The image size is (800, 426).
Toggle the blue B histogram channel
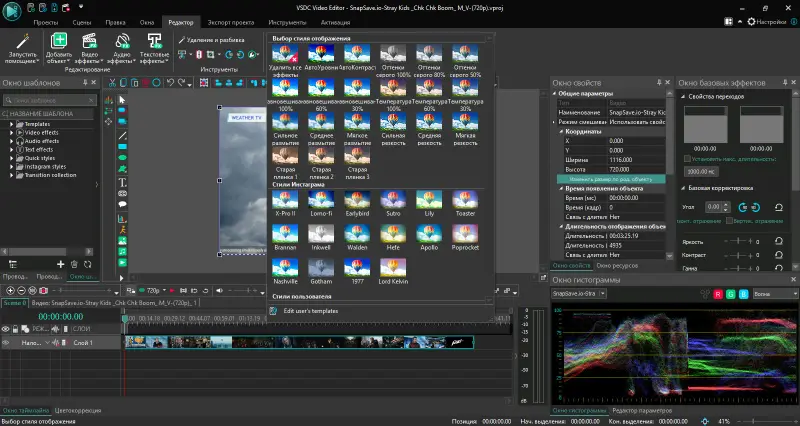click(x=743, y=294)
